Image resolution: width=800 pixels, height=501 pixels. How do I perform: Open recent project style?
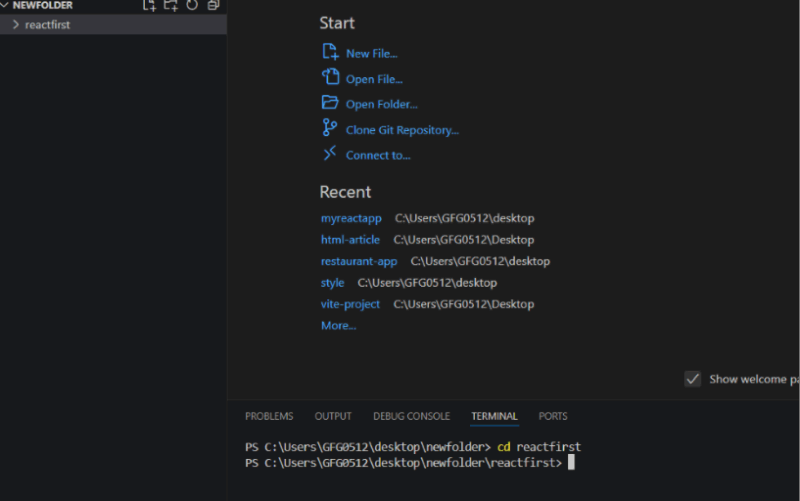[332, 283]
